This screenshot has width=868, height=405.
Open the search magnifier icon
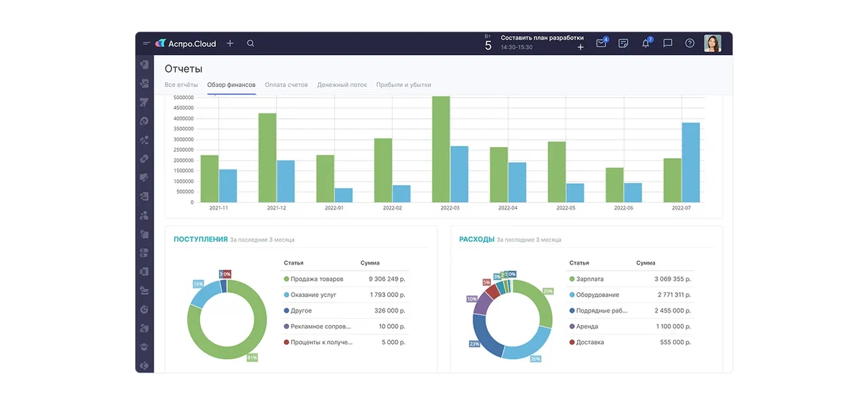(x=250, y=43)
